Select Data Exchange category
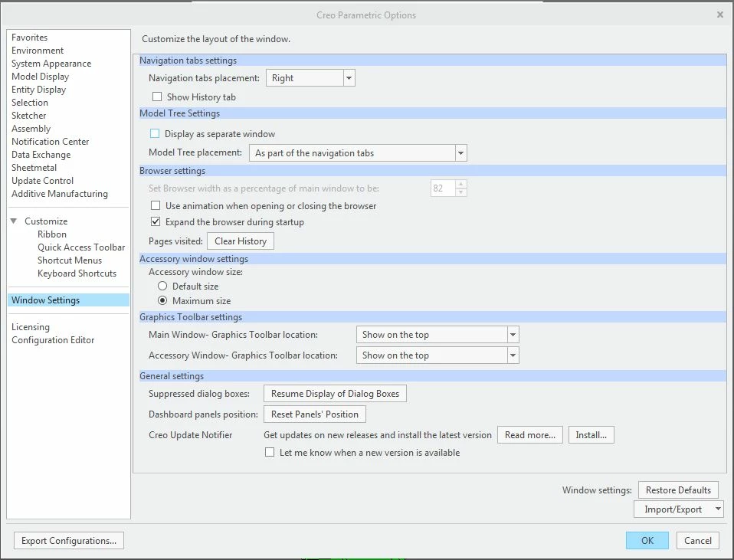Viewport: 734px width, 560px height. point(41,155)
